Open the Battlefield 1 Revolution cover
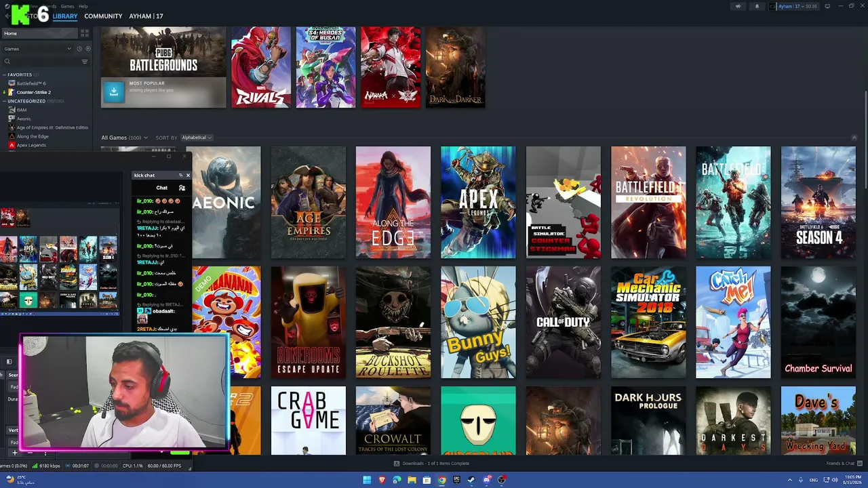Image resolution: width=868 pixels, height=488 pixels. coord(648,202)
